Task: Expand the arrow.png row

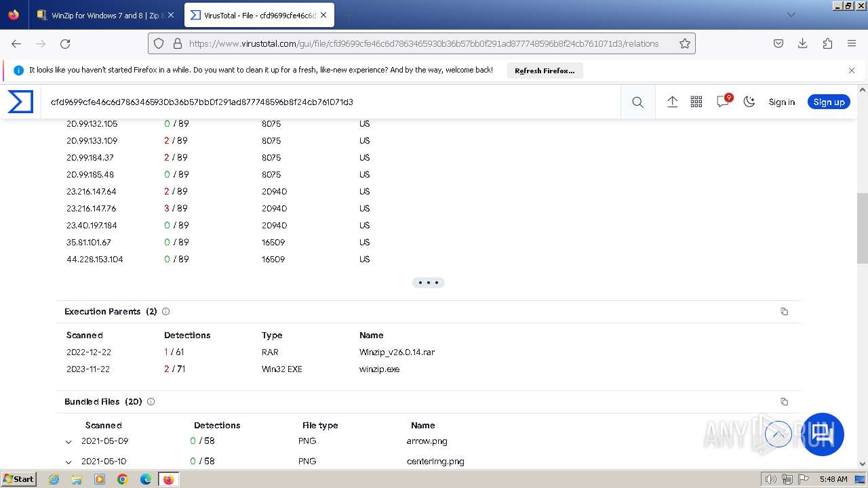Action: [68, 442]
